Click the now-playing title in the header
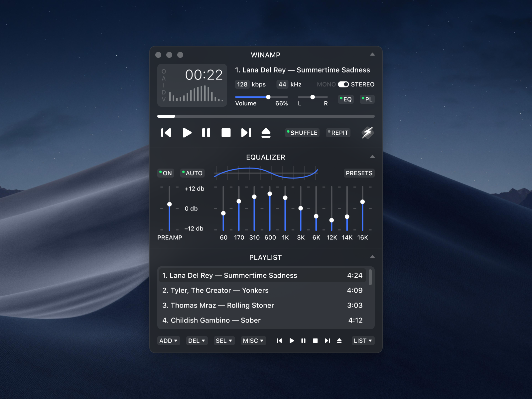The height and width of the screenshot is (399, 532). pyautogui.click(x=303, y=70)
